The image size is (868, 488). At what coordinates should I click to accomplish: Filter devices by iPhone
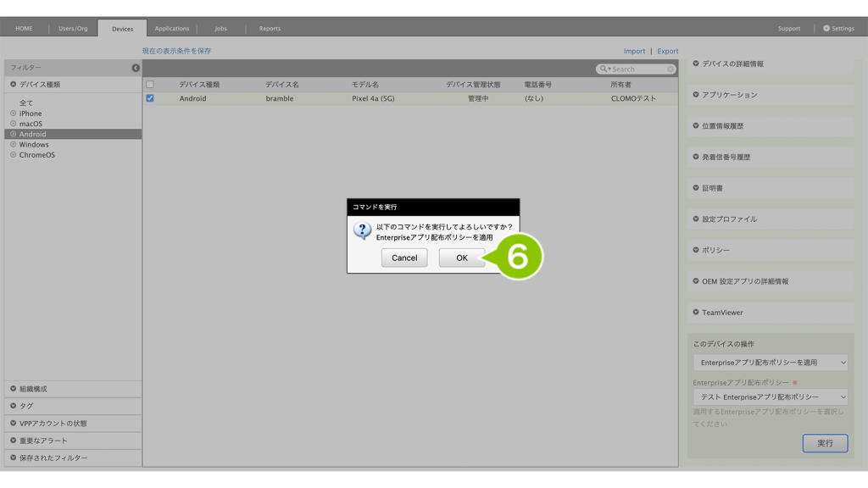pos(31,114)
